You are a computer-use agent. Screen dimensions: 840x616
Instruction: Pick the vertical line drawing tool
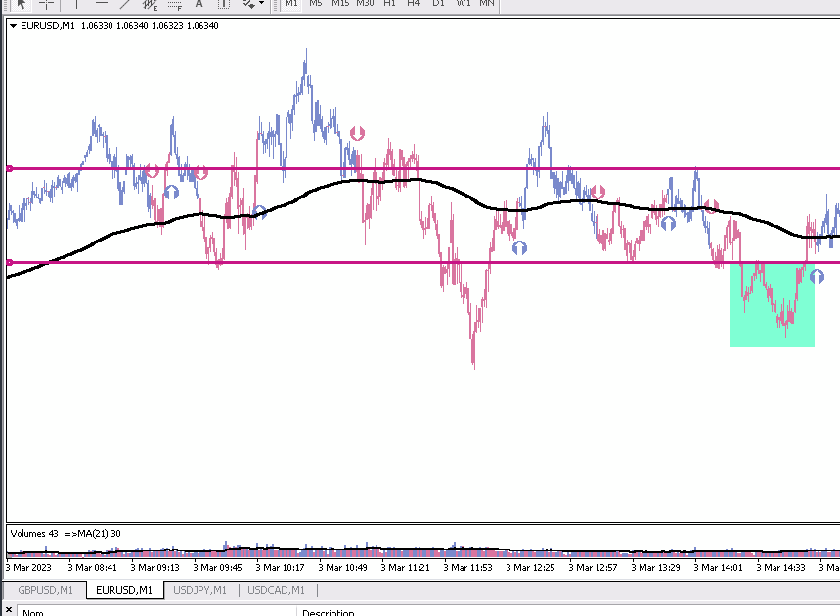[76, 3]
